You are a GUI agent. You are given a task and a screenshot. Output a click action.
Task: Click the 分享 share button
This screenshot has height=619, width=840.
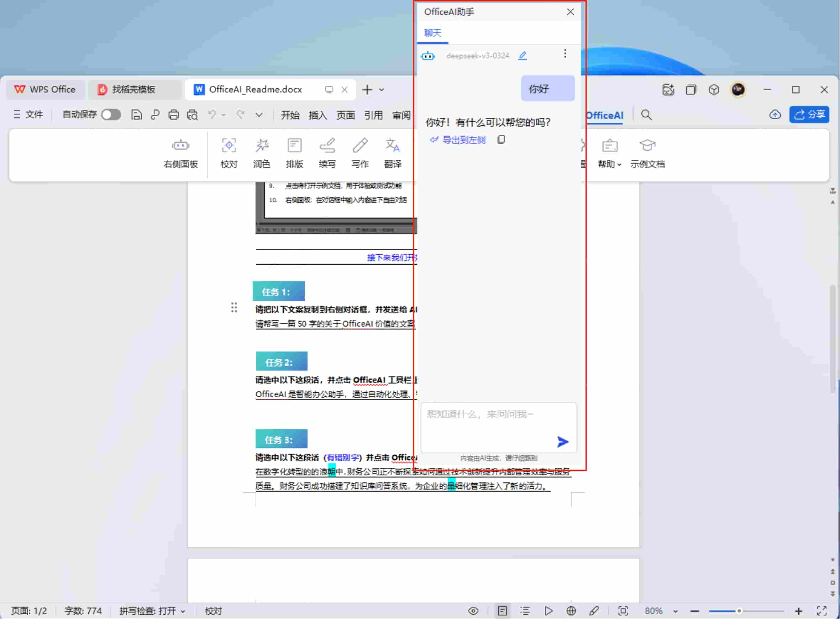click(809, 115)
